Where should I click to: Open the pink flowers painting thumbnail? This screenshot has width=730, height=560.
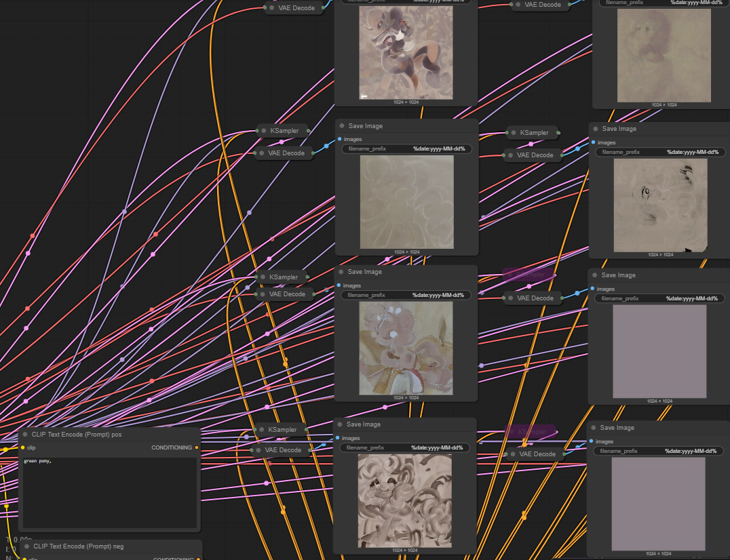pyautogui.click(x=406, y=348)
